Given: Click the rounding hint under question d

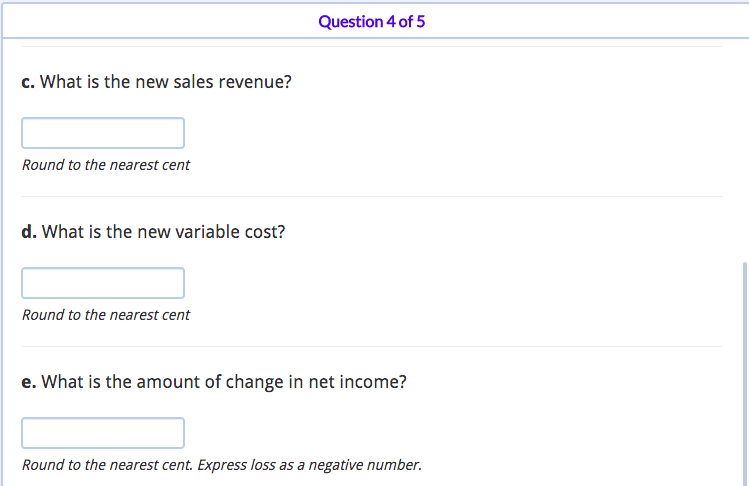Looking at the screenshot, I should [x=106, y=315].
